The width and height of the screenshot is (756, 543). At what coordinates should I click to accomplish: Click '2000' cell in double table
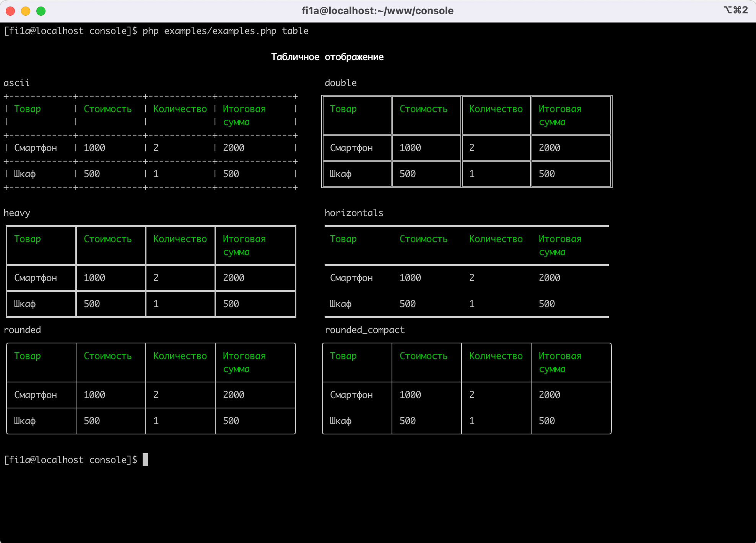[550, 148]
